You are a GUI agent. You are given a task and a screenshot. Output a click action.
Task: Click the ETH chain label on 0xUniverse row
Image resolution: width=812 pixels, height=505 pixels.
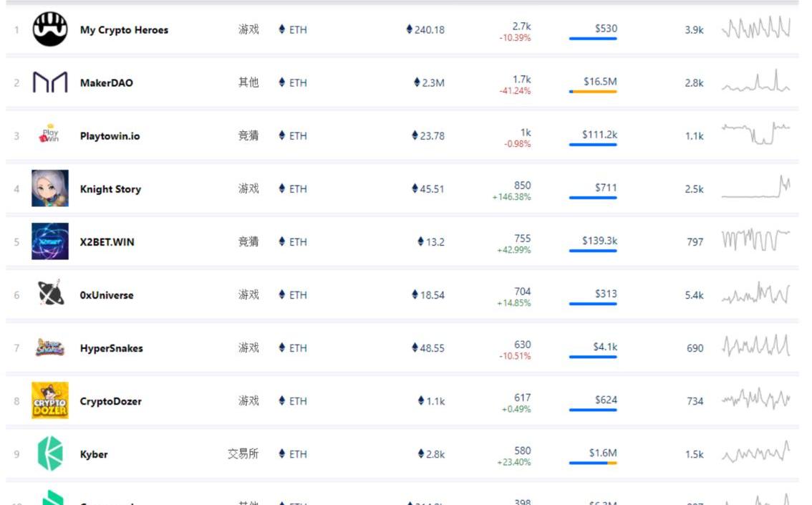click(x=293, y=294)
